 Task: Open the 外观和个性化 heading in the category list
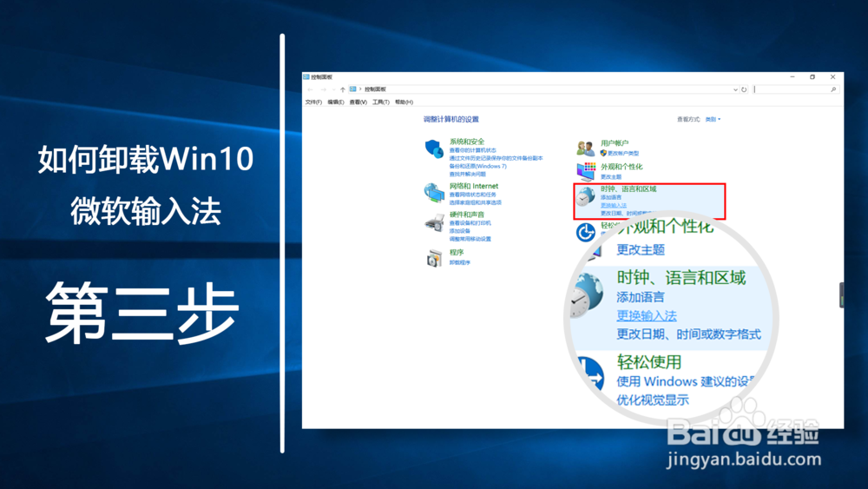(621, 167)
